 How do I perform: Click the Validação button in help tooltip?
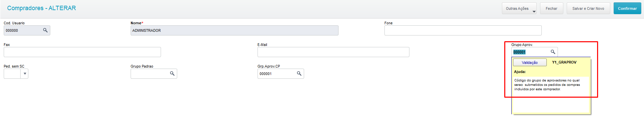(530, 63)
